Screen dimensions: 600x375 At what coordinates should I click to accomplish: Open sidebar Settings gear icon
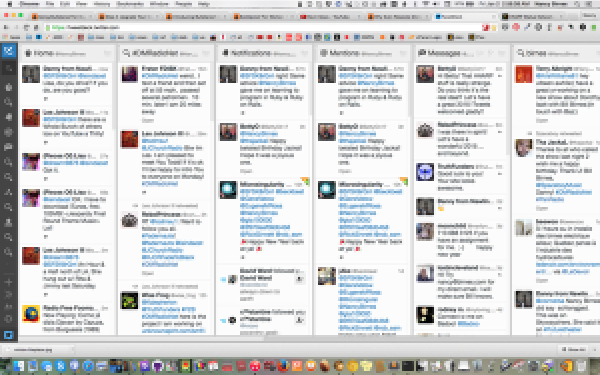coord(8,319)
